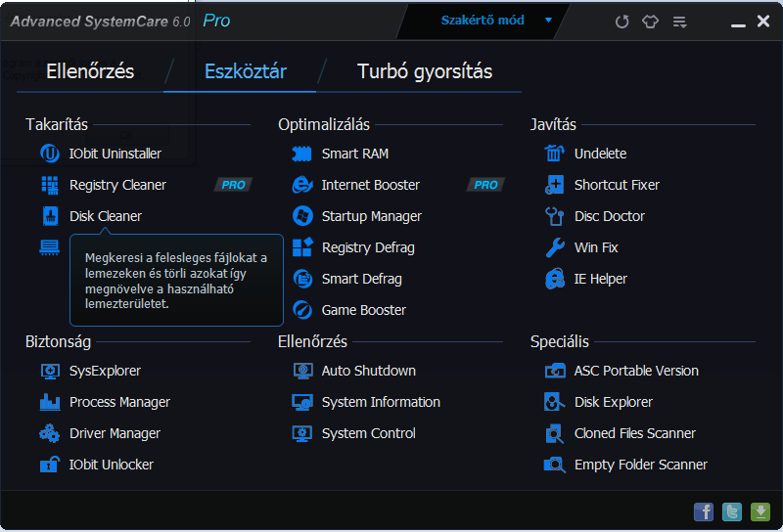Screen dimensions: 783x532
Task: Open the Turbó gyorsítás tab
Action: 425,71
